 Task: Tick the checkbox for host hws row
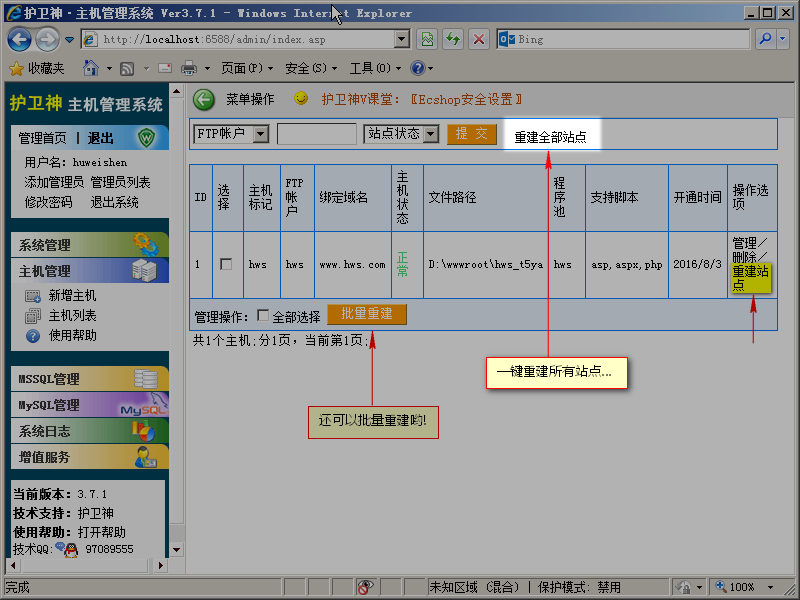(226, 265)
